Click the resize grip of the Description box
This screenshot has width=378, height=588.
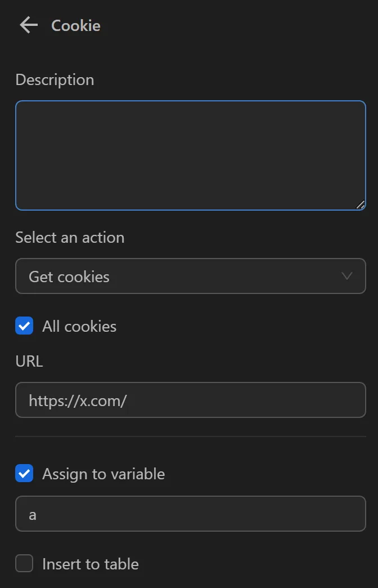361,205
